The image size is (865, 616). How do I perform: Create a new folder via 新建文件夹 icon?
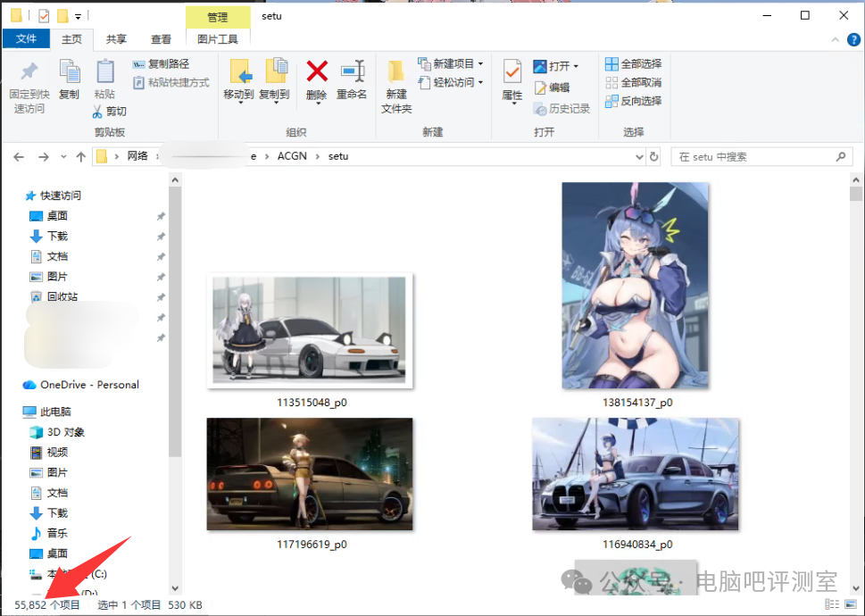click(x=395, y=80)
